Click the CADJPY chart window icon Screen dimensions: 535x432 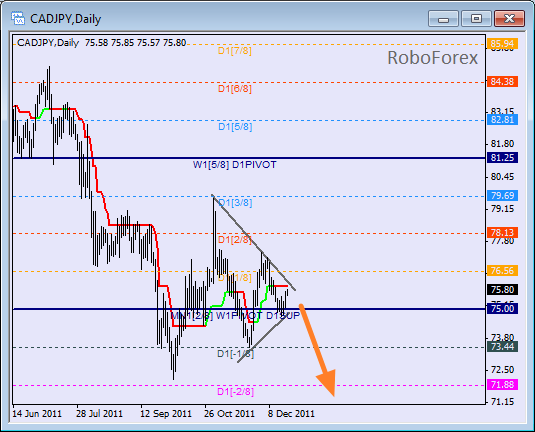point(18,18)
